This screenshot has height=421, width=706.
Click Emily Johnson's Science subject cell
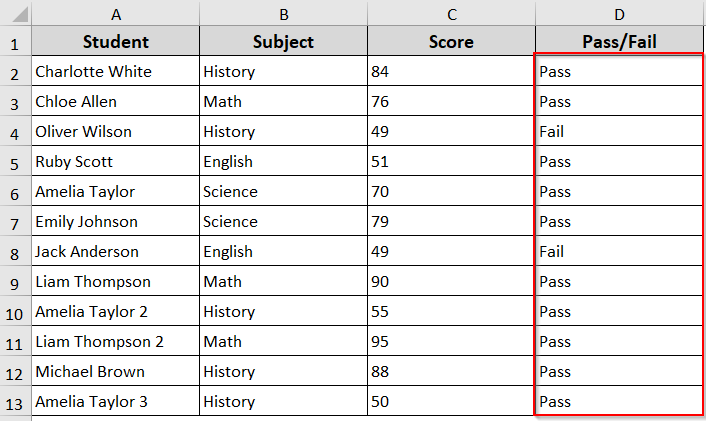(284, 222)
